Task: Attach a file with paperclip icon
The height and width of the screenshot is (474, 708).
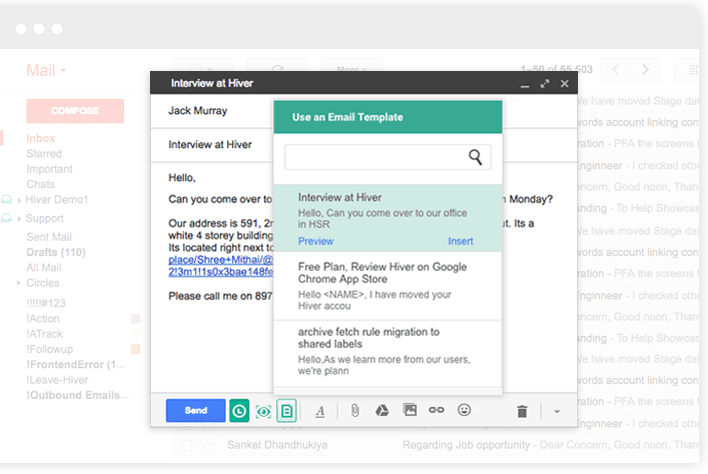Action: coord(355,410)
